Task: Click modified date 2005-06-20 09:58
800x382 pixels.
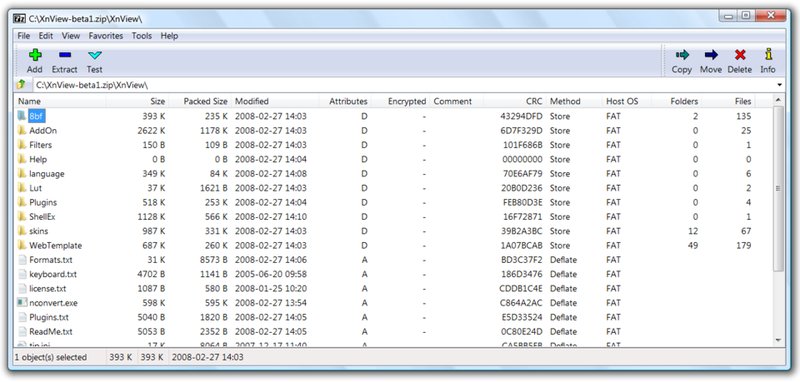Action: pos(271,274)
